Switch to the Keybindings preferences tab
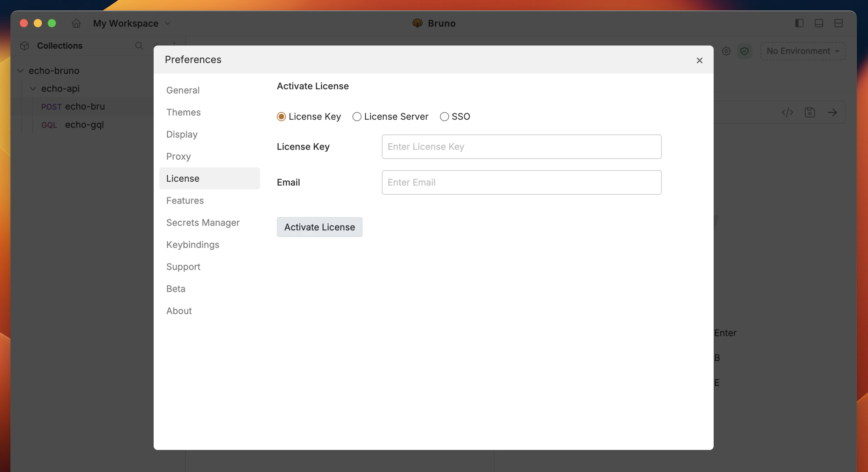Viewport: 868px width, 472px height. tap(192, 244)
